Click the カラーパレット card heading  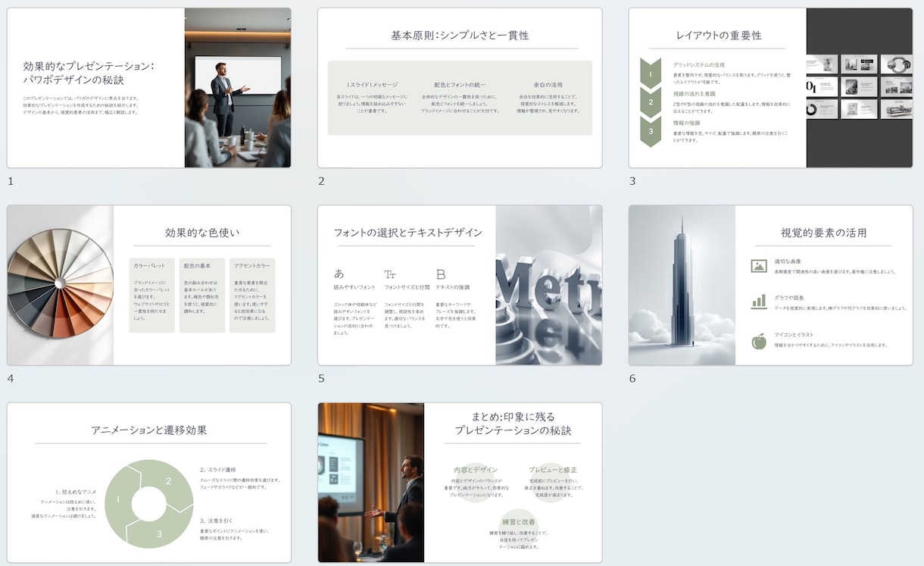pos(148,266)
